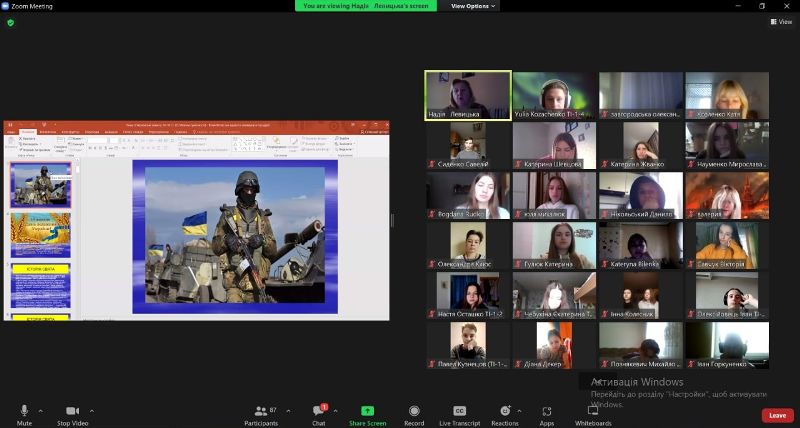This screenshot has width=800, height=428.
Task: Toggle the Mute microphone button
Action: 24,415
